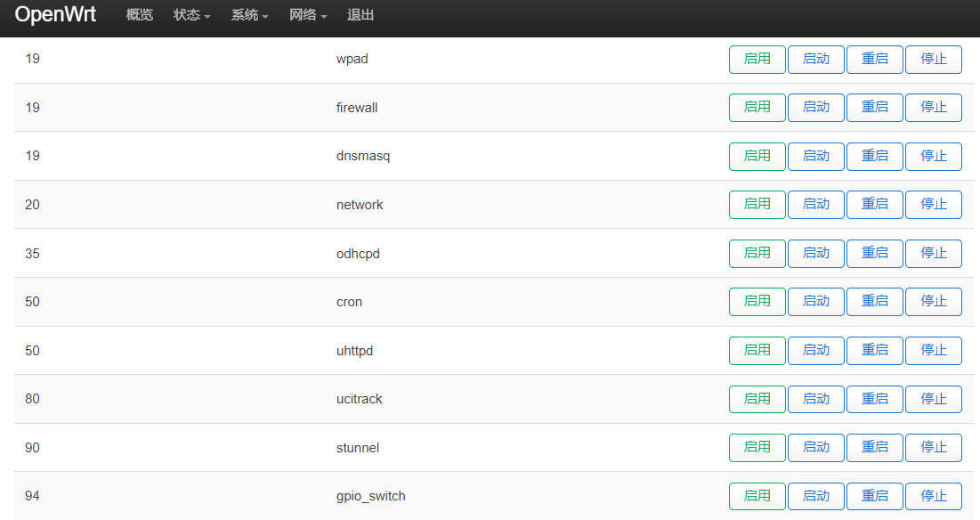Restart stunnel using 重启
The image size is (980, 520).
(x=874, y=448)
